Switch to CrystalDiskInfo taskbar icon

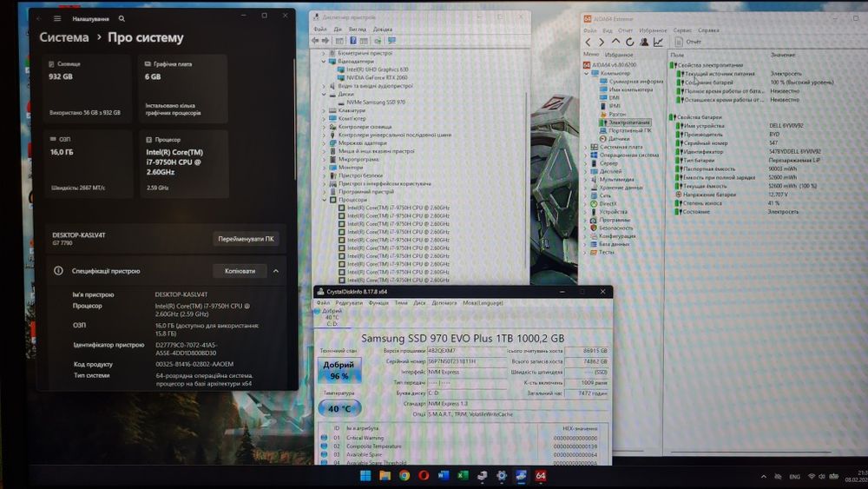521,475
